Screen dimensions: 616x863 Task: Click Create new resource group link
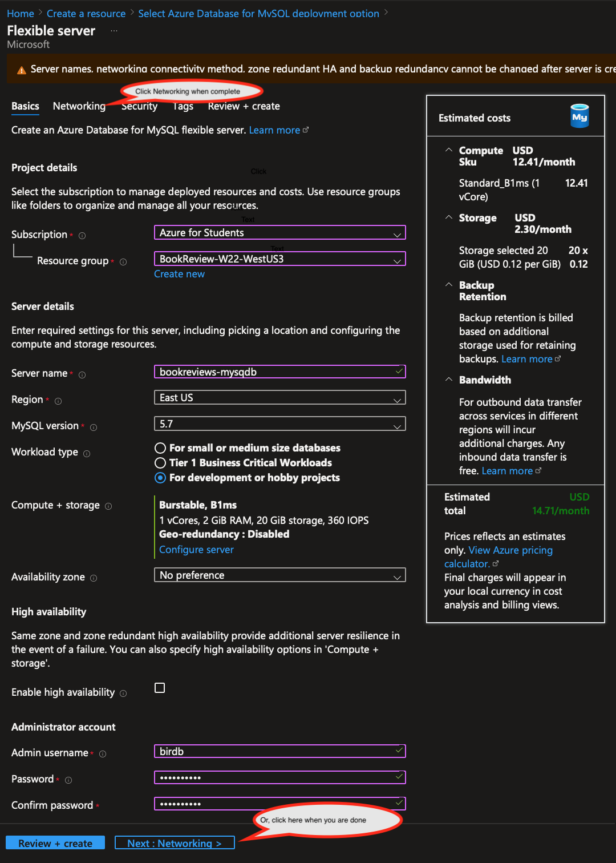coord(179,274)
